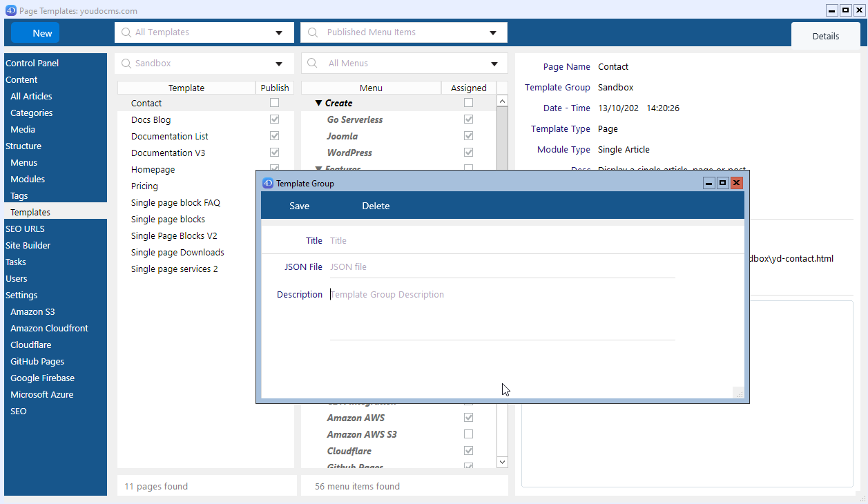Click search icon in Published Menu Items field
The width and height of the screenshot is (868, 504).
pos(313,32)
